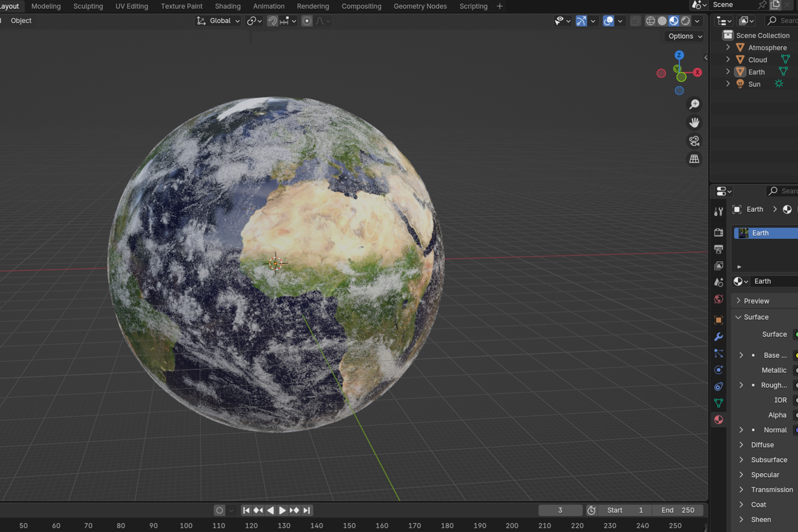This screenshot has height=532, width=798.
Task: Click the green Y axis gizmo
Action: point(677,69)
